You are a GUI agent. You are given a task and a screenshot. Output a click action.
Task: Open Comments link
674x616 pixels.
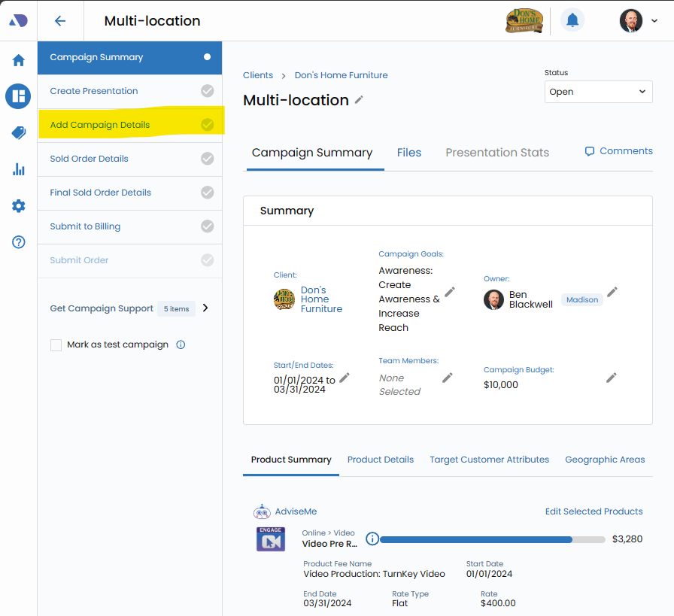(x=618, y=151)
